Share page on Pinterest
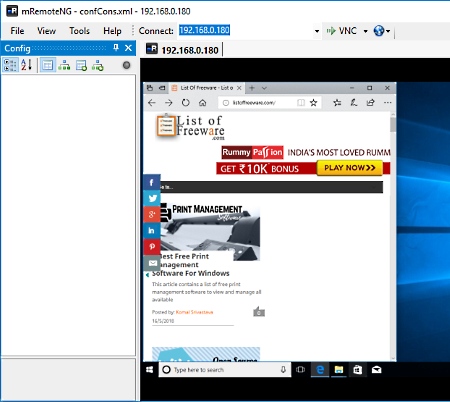Image resolution: width=450 pixels, height=402 pixels. pyautogui.click(x=152, y=247)
